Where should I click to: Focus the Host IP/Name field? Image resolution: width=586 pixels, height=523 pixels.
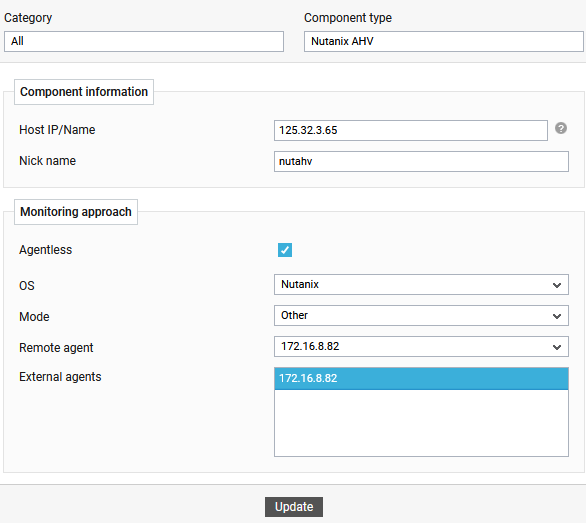pyautogui.click(x=411, y=130)
